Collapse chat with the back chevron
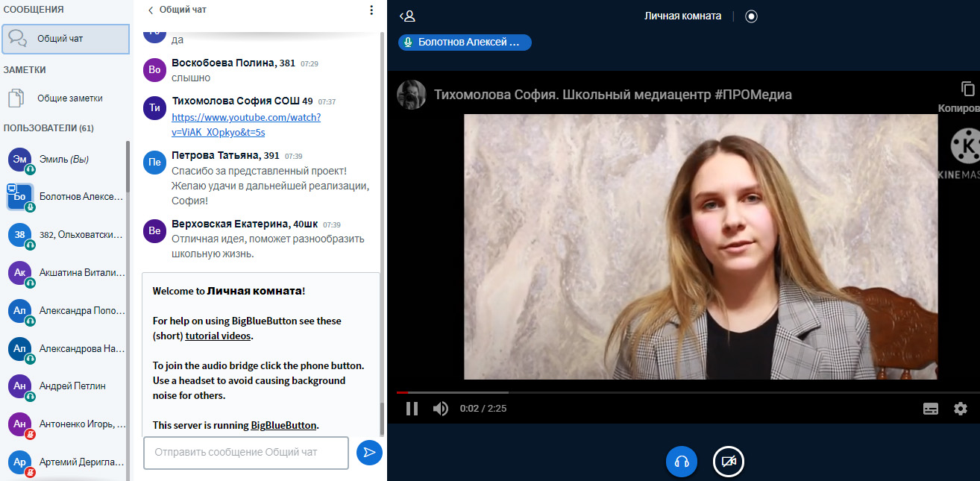This screenshot has width=980, height=481. click(151, 10)
